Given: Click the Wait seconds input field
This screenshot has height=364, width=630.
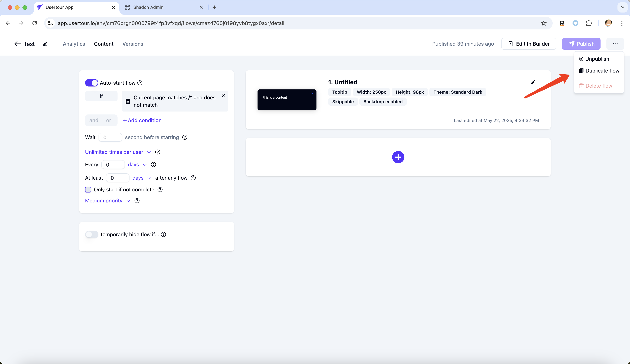Looking at the screenshot, I should coord(110,137).
